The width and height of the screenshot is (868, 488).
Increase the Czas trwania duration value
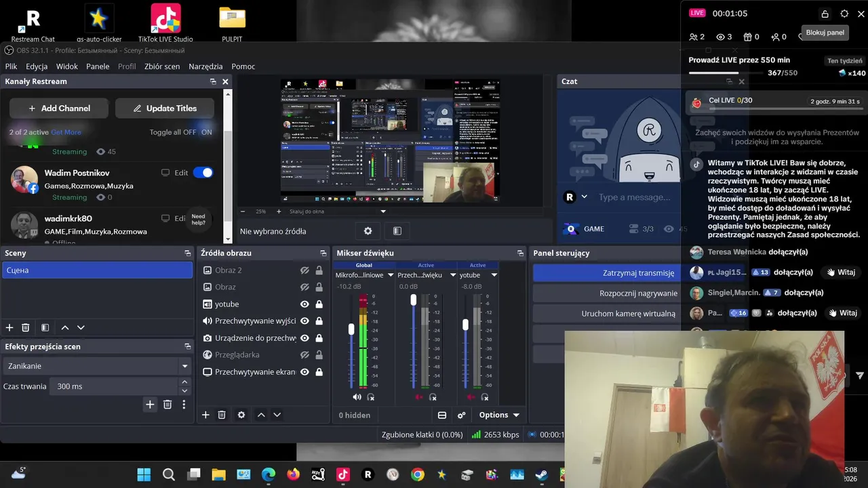184,382
